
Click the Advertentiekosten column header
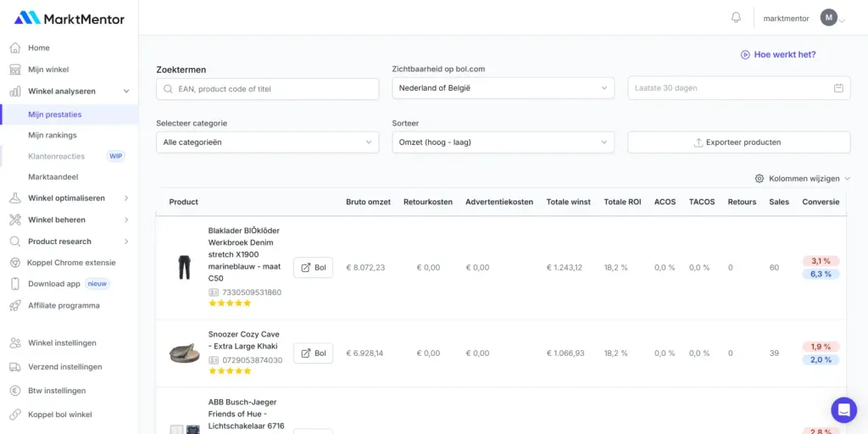(499, 202)
